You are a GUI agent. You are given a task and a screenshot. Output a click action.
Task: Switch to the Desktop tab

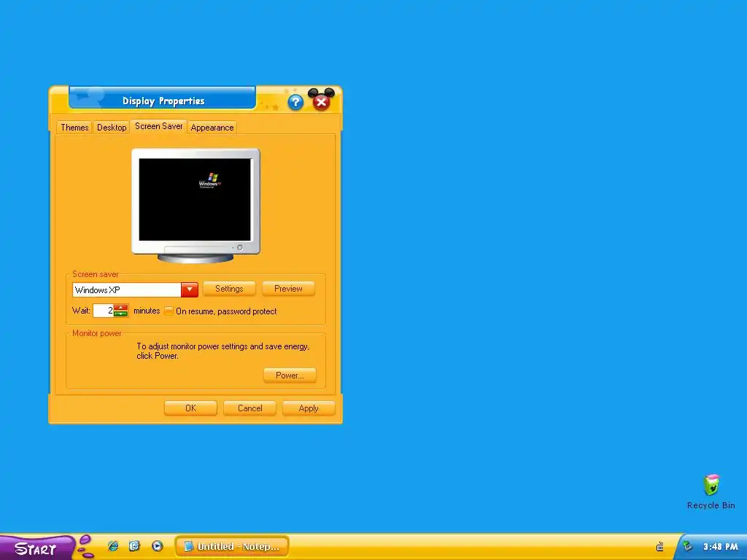[x=112, y=128]
